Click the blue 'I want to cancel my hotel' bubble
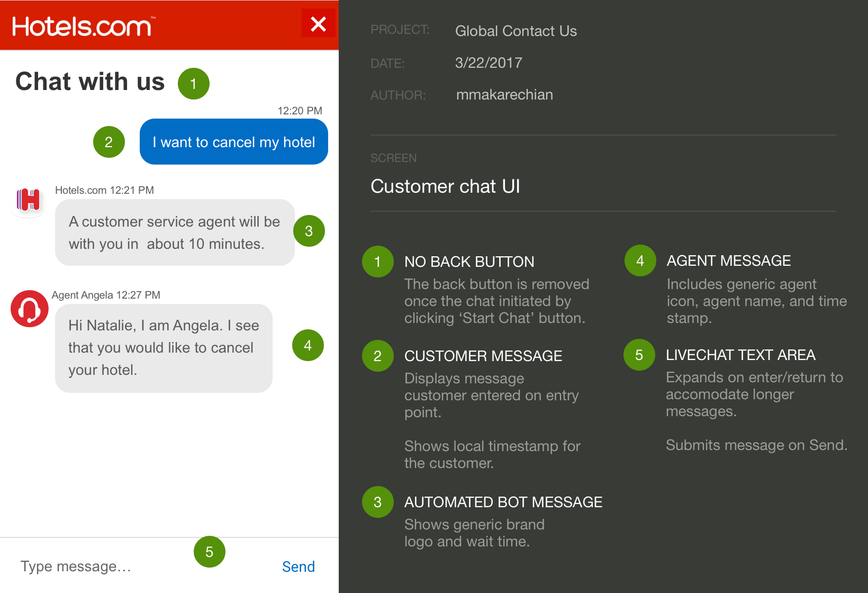The image size is (868, 593). pyautogui.click(x=233, y=142)
